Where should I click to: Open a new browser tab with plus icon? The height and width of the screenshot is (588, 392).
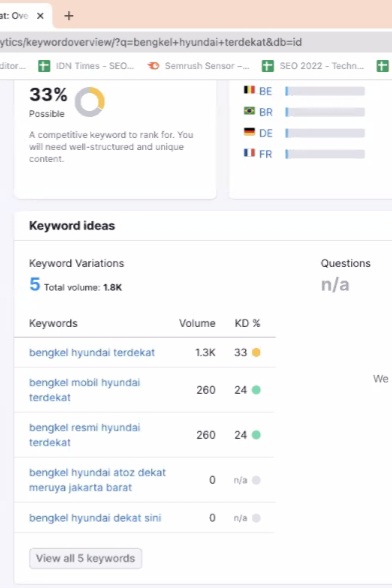pos(69,16)
